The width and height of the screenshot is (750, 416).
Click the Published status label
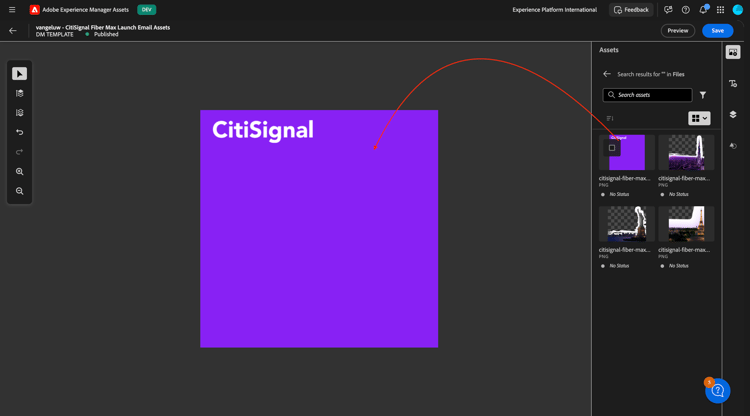tap(106, 34)
